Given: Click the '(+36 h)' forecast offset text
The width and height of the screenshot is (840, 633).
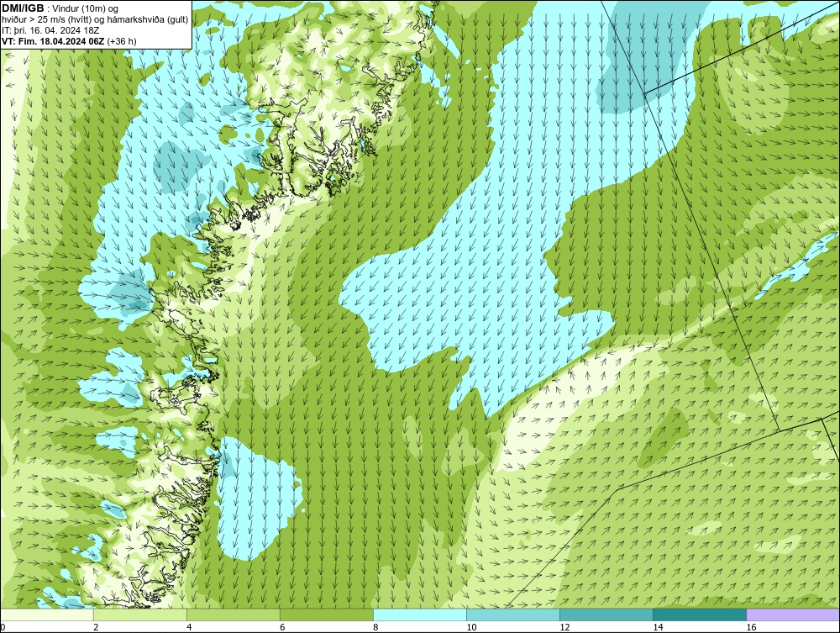Looking at the screenshot, I should click(x=122, y=41).
